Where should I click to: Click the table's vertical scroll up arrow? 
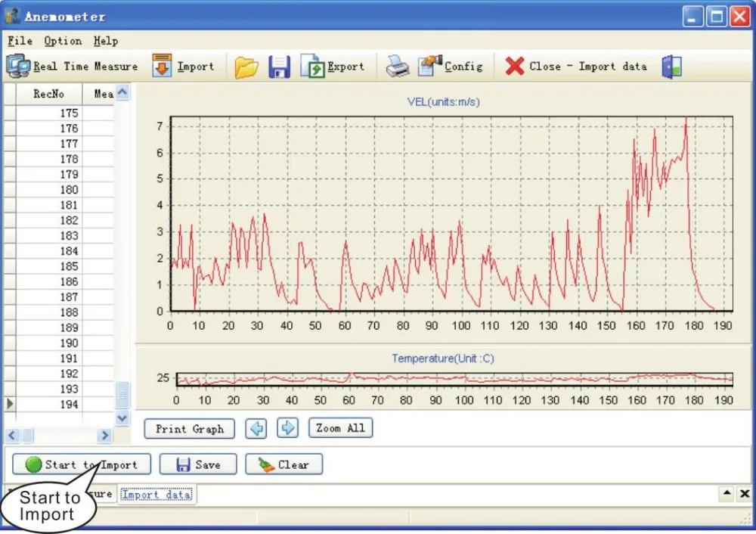click(122, 92)
